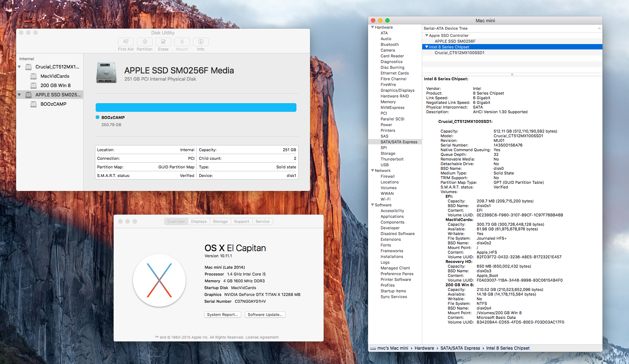Select Graphics/Displays in System Report sidebar
Image resolution: width=629 pixels, height=364 pixels.
click(x=397, y=90)
